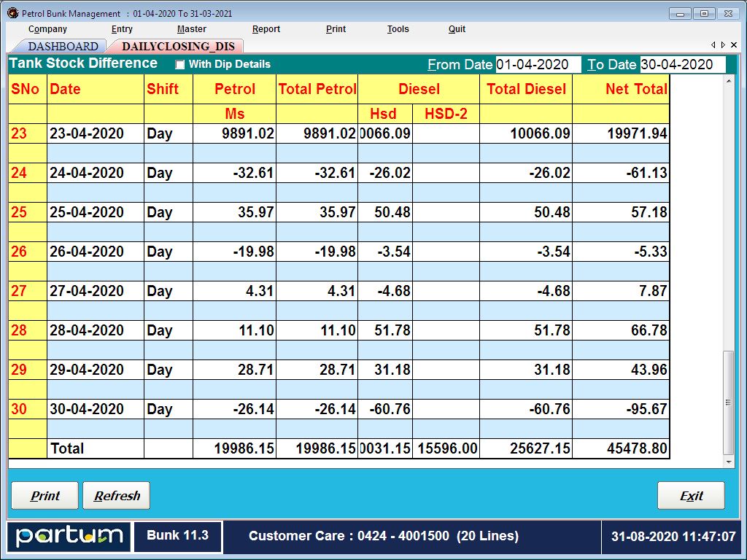
Task: Close the DAILYCLOSING_DIS tab via its X icon
Action: pos(734,44)
